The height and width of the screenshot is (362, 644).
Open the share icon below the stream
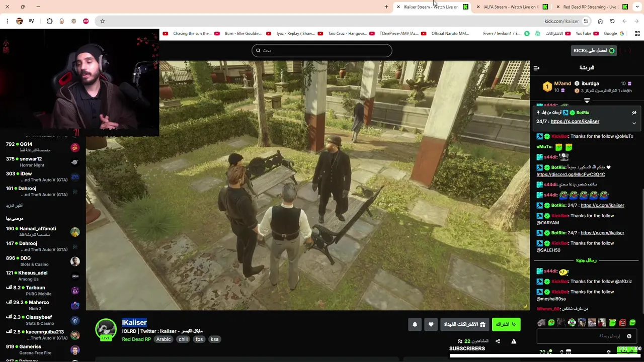498,341
